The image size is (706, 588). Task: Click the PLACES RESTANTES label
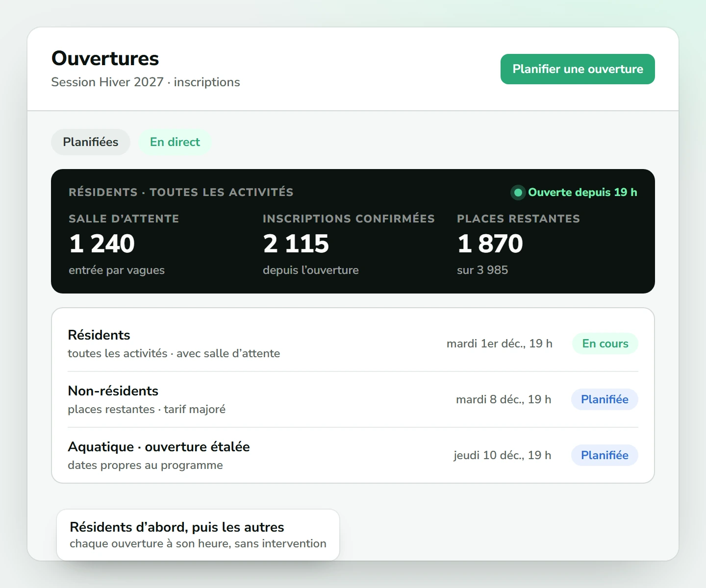coord(518,219)
